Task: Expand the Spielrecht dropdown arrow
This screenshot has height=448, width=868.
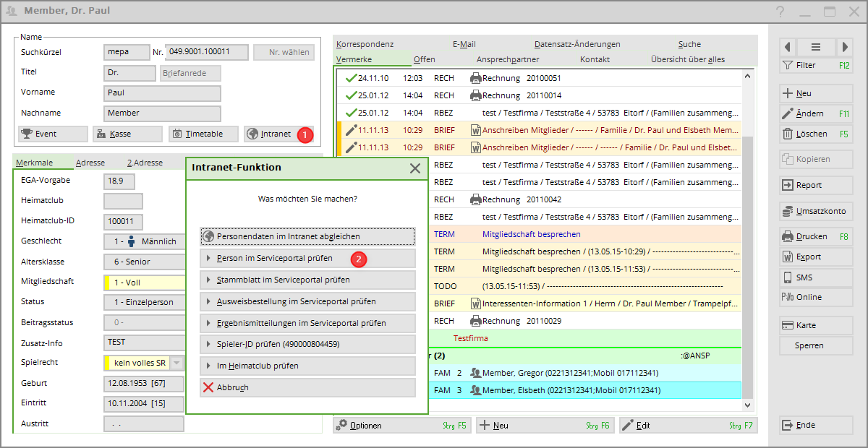Action: (178, 363)
